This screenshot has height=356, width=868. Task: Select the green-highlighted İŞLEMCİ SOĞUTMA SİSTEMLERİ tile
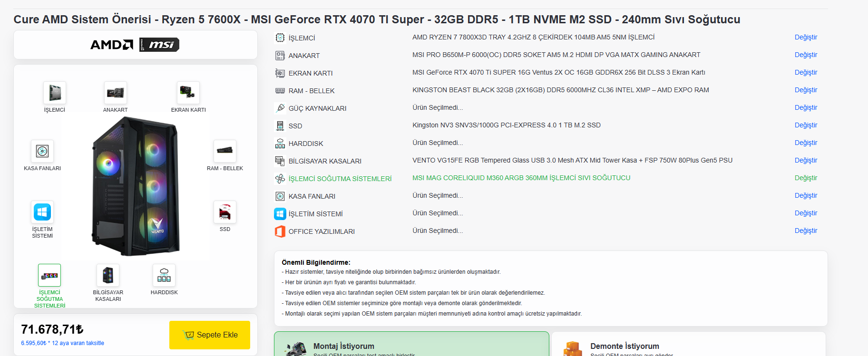[49, 275]
